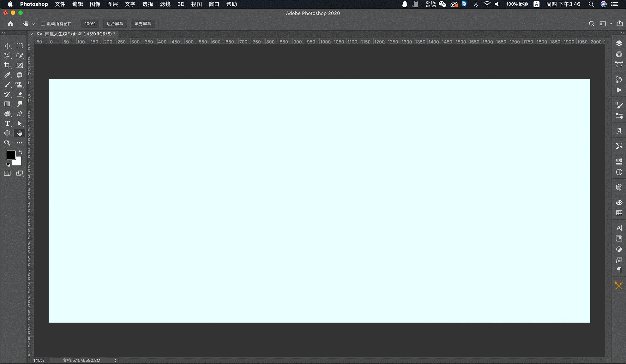
Task: Swap foreground and background colors
Action: point(21,152)
